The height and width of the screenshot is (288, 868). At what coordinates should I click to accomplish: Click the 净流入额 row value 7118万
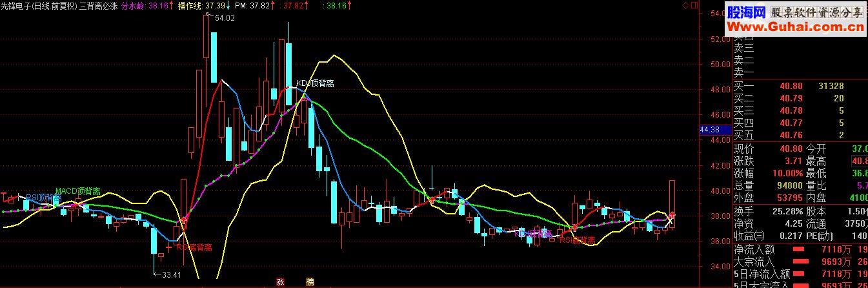[x=835, y=250]
